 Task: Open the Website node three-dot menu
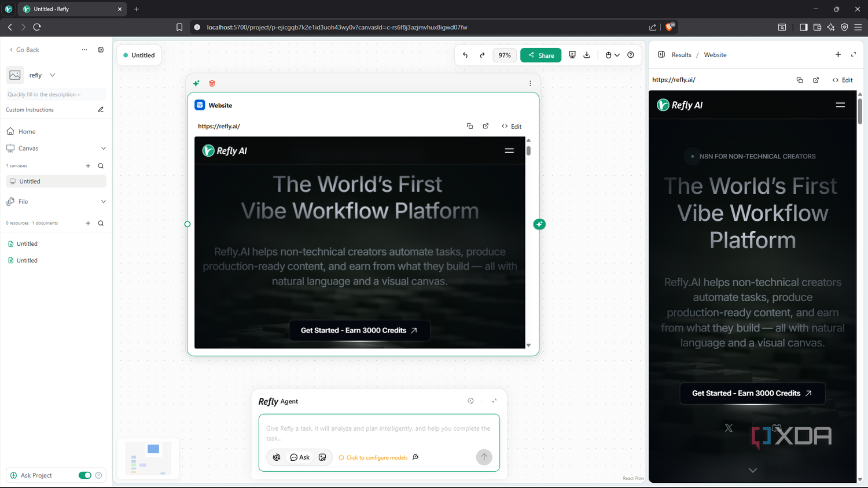coord(530,83)
